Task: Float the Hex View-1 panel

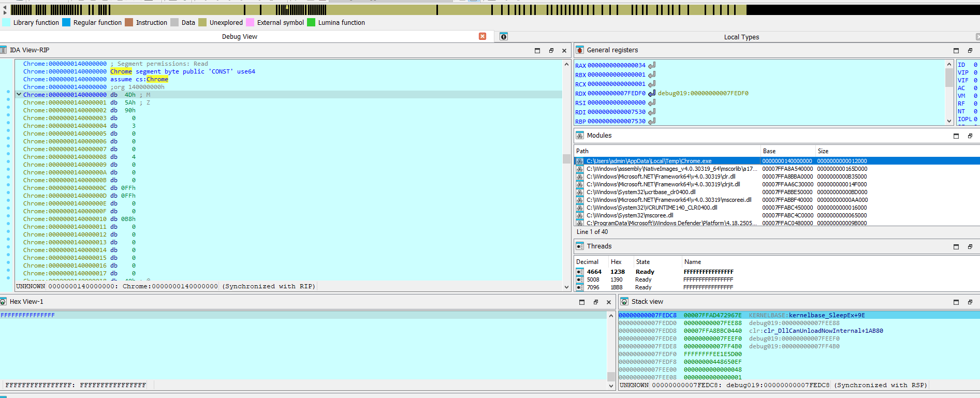Action: [x=595, y=302]
